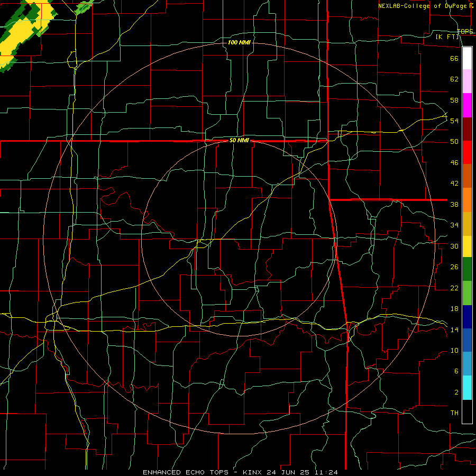The width and height of the screenshot is (476, 476).
Task: Click the "14" legend value
Action: [x=454, y=329]
